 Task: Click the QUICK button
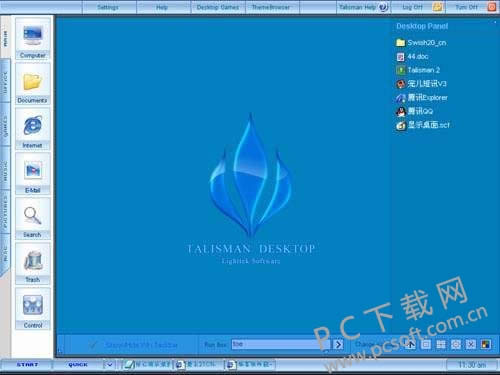tap(78, 365)
